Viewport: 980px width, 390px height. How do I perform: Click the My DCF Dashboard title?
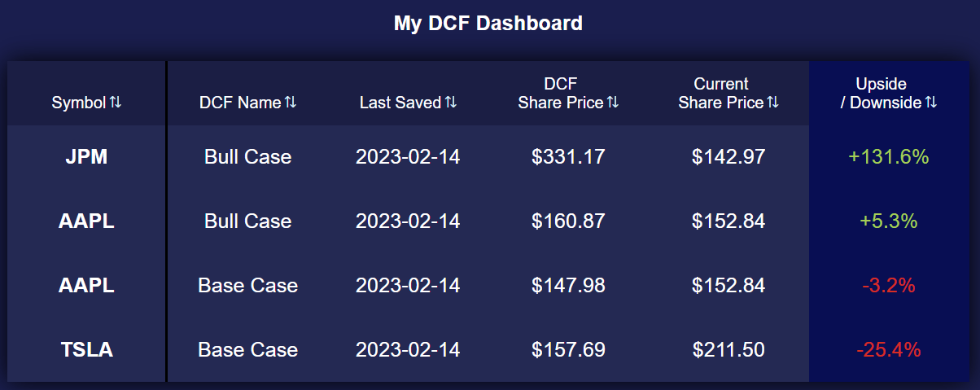(x=488, y=23)
